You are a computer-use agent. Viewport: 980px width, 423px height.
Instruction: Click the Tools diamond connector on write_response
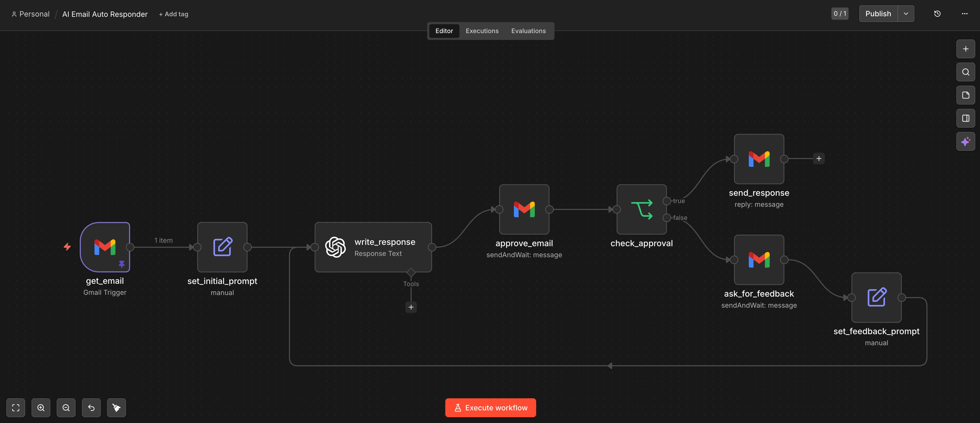(x=411, y=272)
